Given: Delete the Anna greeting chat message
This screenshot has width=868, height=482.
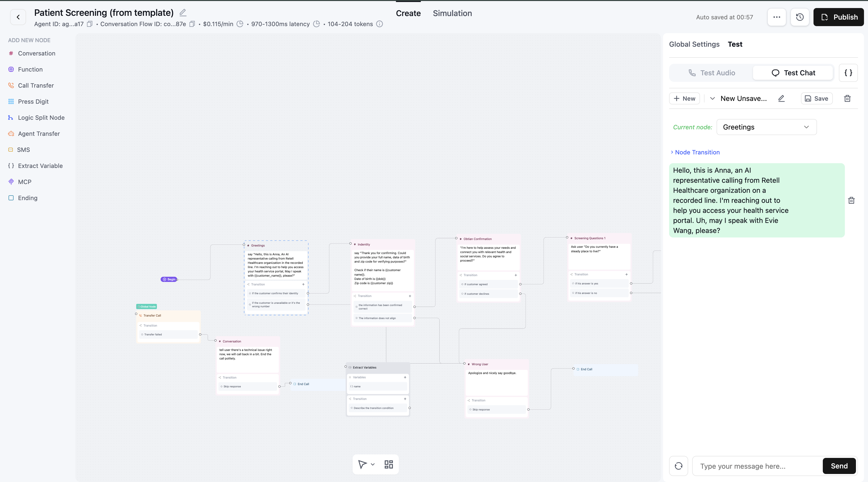Looking at the screenshot, I should (851, 200).
